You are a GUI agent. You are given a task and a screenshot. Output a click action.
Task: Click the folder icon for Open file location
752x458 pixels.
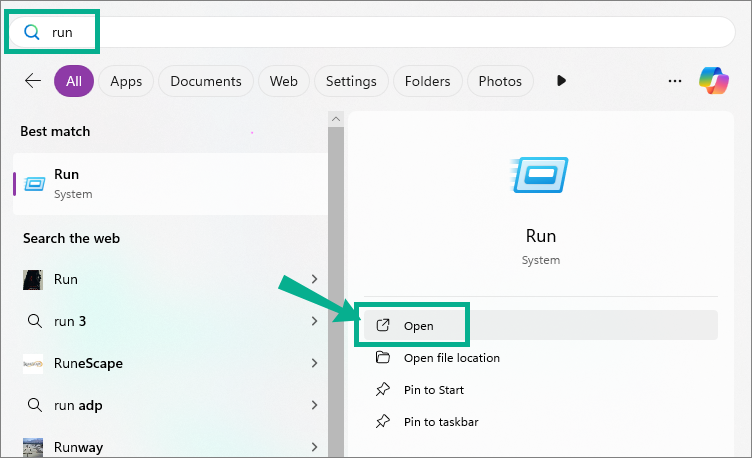[383, 357]
